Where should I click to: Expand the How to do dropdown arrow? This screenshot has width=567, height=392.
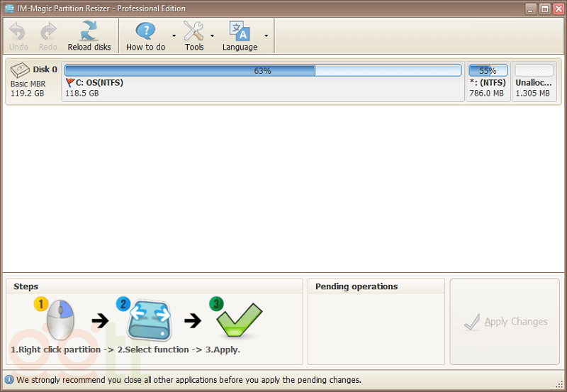tap(174, 35)
